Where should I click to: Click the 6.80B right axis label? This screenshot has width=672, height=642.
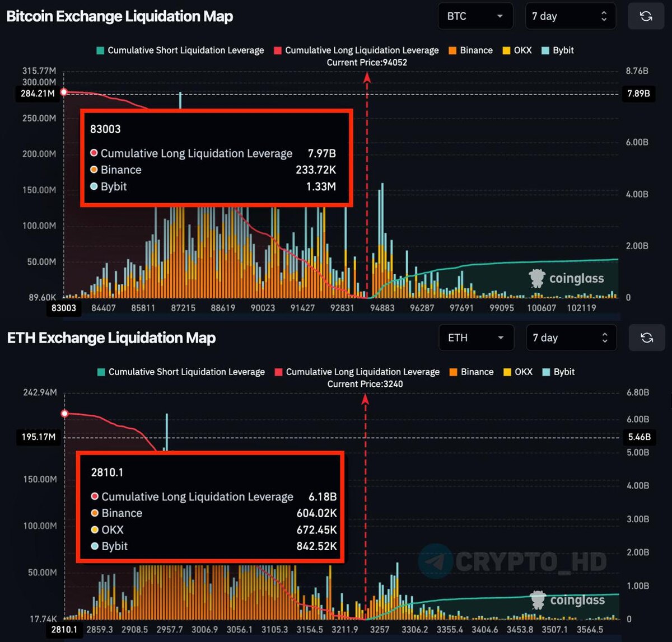[x=638, y=392]
